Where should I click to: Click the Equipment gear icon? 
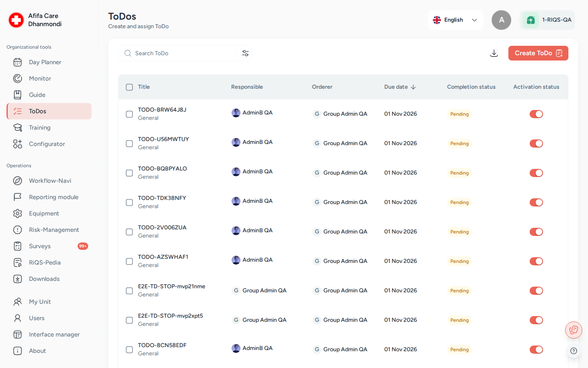18,213
